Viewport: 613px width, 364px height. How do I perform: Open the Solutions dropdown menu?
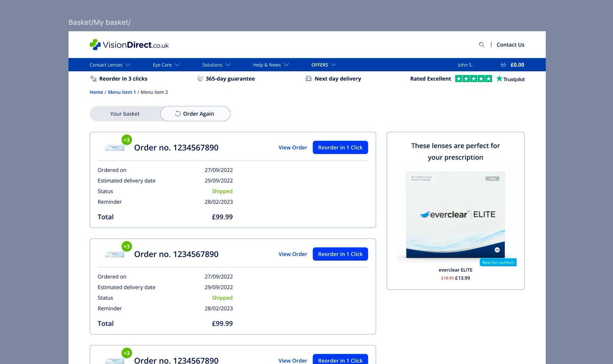point(216,65)
